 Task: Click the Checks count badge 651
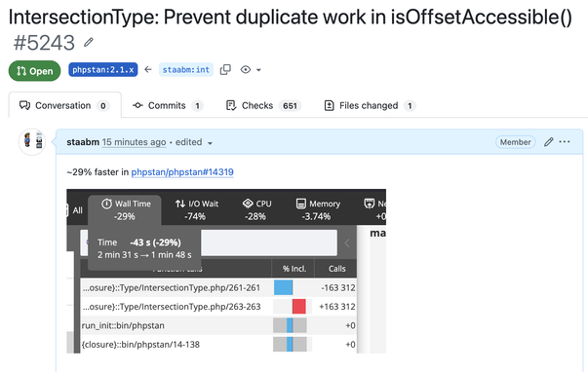290,106
